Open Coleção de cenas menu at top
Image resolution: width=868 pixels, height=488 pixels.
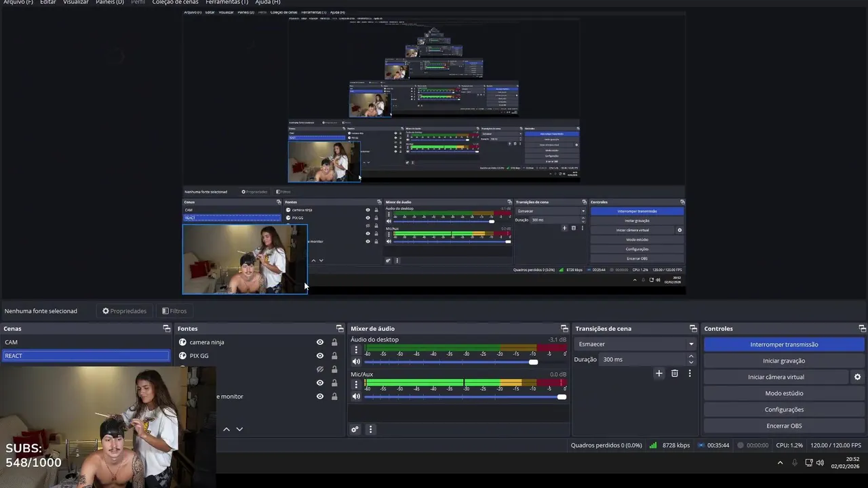click(175, 2)
